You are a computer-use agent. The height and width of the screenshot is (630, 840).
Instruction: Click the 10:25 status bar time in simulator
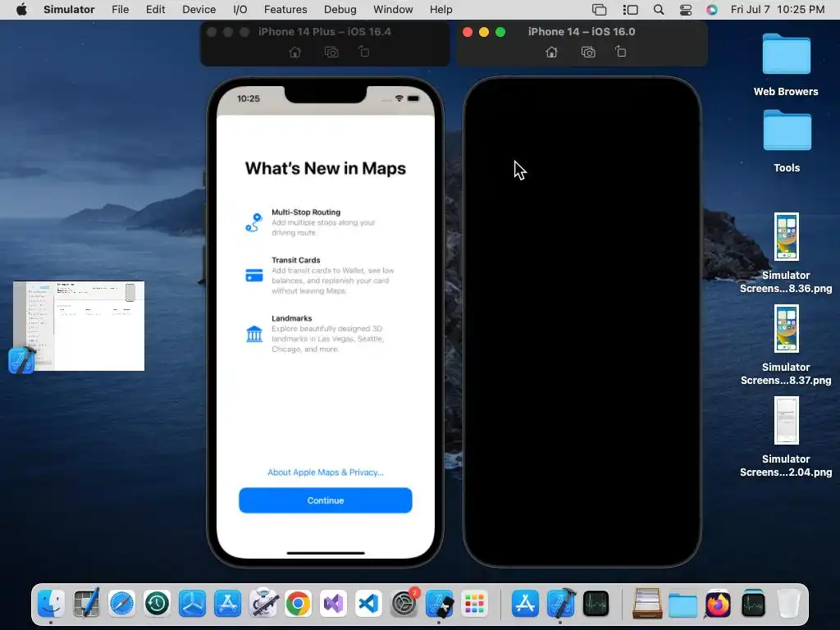pyautogui.click(x=249, y=98)
